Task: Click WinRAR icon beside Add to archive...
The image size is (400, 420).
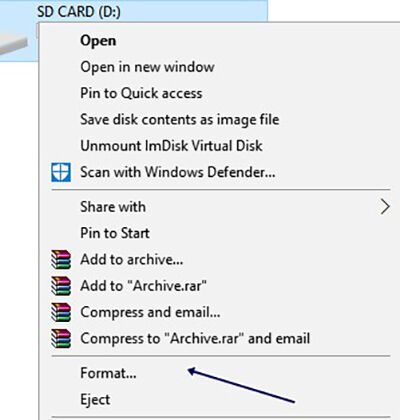Action: pyautogui.click(x=61, y=259)
